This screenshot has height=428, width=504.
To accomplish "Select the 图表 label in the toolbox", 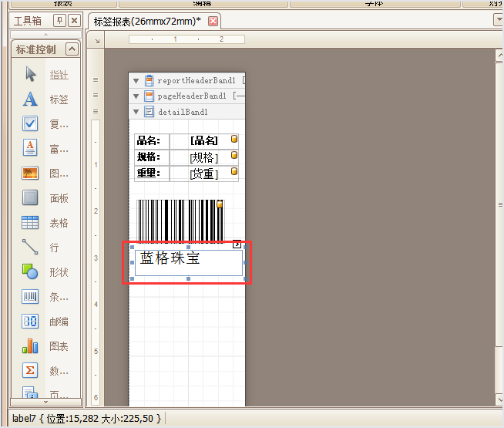I will 59,346.
